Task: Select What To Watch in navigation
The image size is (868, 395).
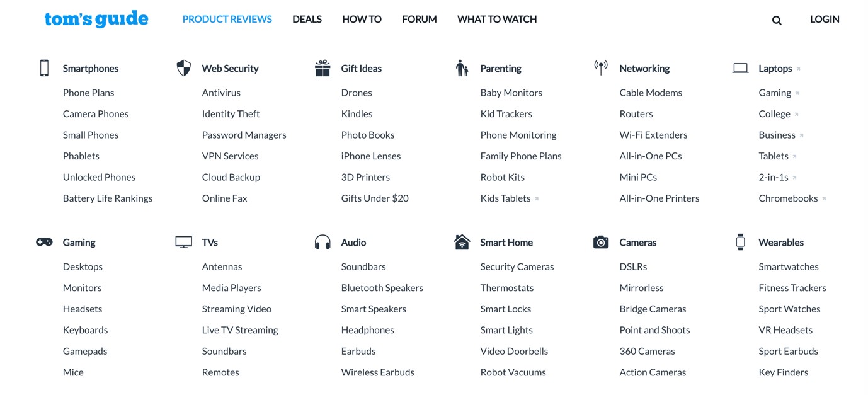Action: tap(497, 19)
